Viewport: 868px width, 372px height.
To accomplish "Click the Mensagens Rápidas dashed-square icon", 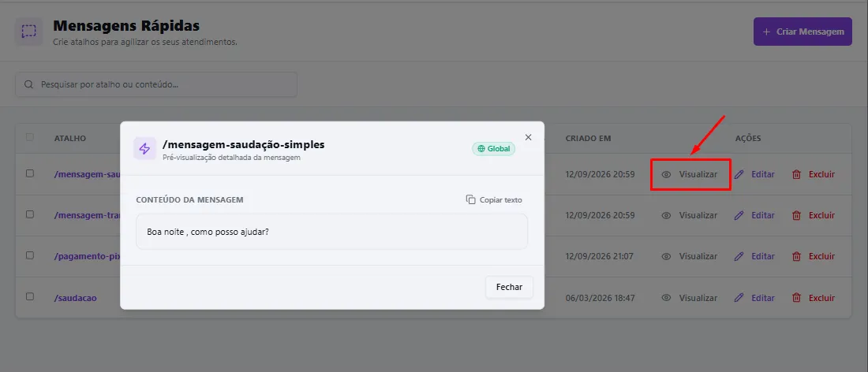I will point(28,32).
